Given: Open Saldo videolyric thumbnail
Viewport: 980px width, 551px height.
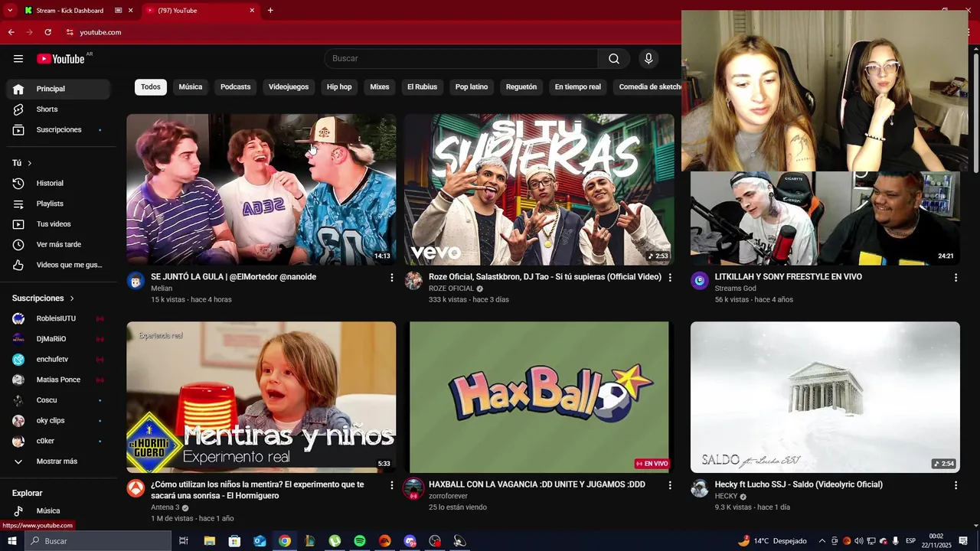Looking at the screenshot, I should pyautogui.click(x=825, y=397).
